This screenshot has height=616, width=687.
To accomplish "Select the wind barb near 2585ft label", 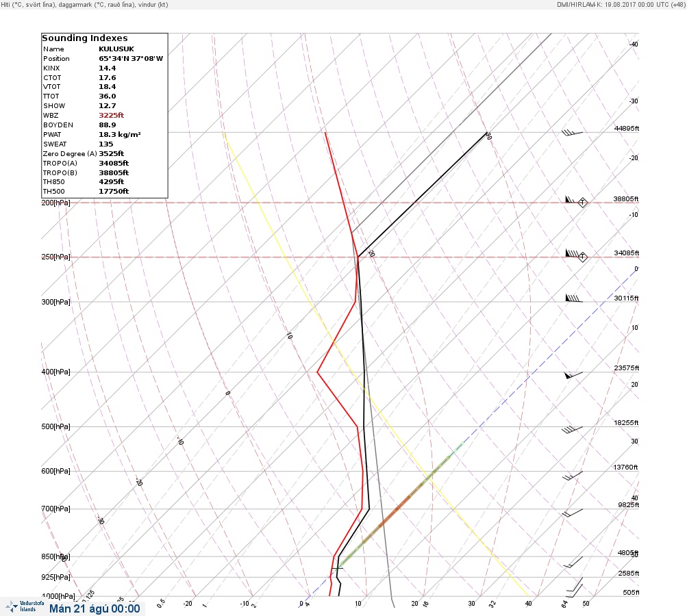I will click(x=575, y=585).
